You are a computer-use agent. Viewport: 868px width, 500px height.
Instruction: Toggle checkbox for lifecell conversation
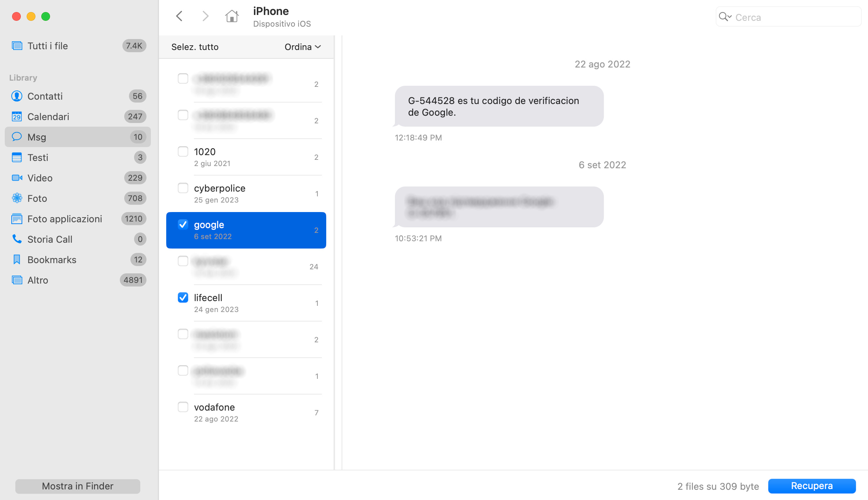coord(183,297)
